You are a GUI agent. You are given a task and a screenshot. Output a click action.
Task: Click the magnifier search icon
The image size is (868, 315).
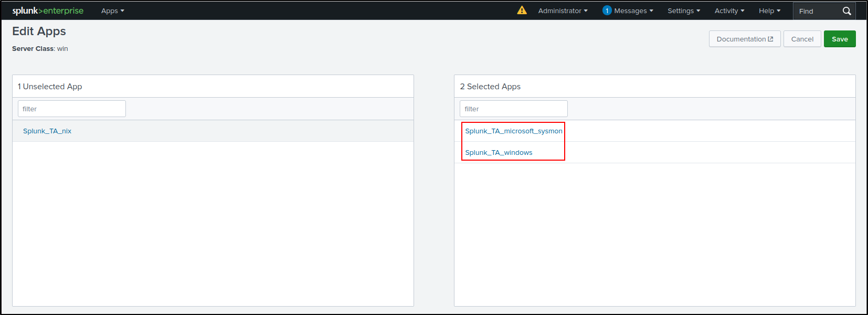point(846,11)
